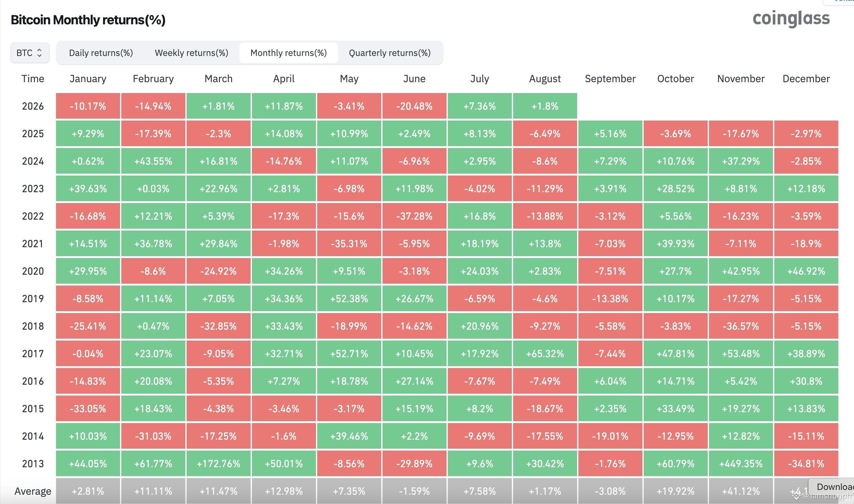Click the 2026 June -20.48% cell

[x=414, y=106]
